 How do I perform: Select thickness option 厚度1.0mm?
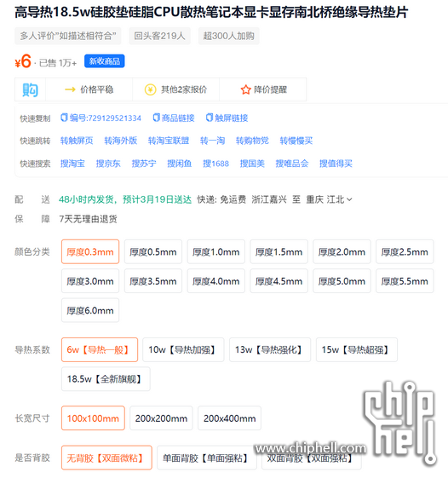(215, 252)
